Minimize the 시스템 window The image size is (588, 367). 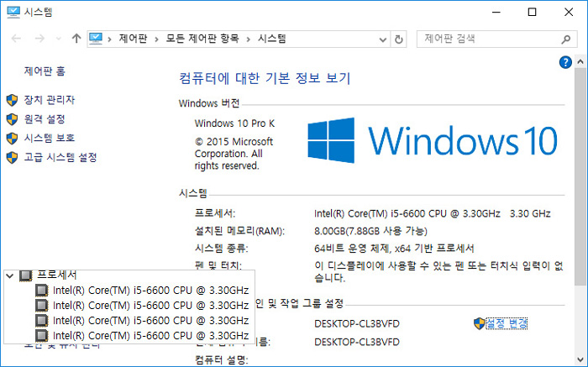pos(496,12)
